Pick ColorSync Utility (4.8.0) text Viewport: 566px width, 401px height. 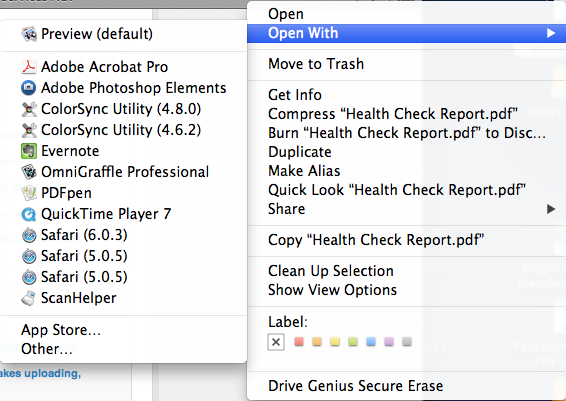121,109
